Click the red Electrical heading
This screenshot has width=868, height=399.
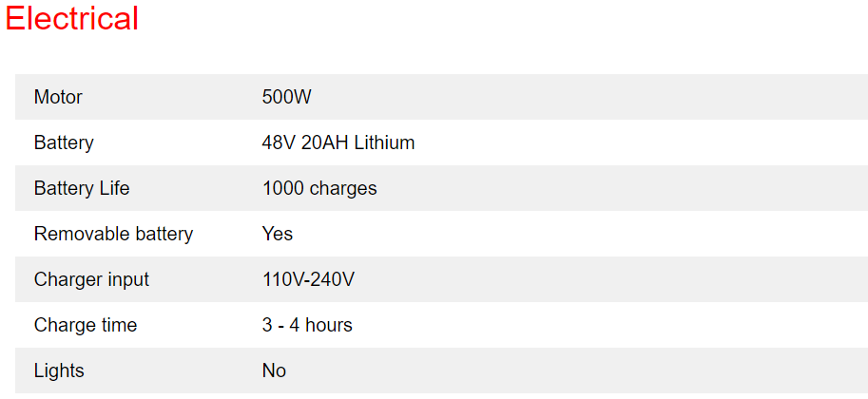[x=72, y=19]
